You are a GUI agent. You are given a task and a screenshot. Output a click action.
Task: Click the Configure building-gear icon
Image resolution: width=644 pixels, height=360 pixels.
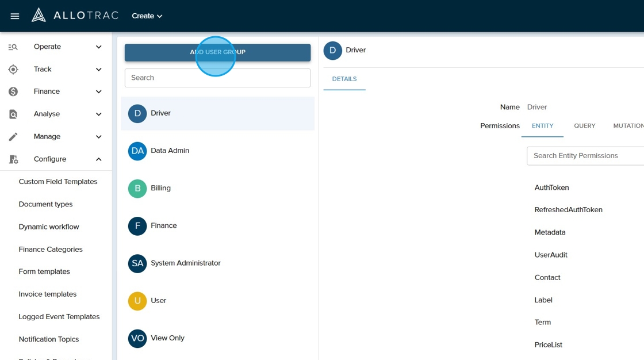pos(13,159)
